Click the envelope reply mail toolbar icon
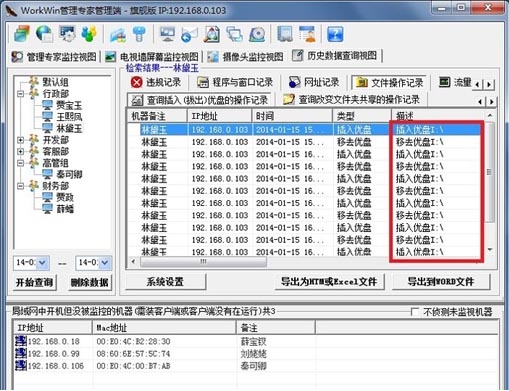This screenshot has height=391, width=509. (189, 34)
